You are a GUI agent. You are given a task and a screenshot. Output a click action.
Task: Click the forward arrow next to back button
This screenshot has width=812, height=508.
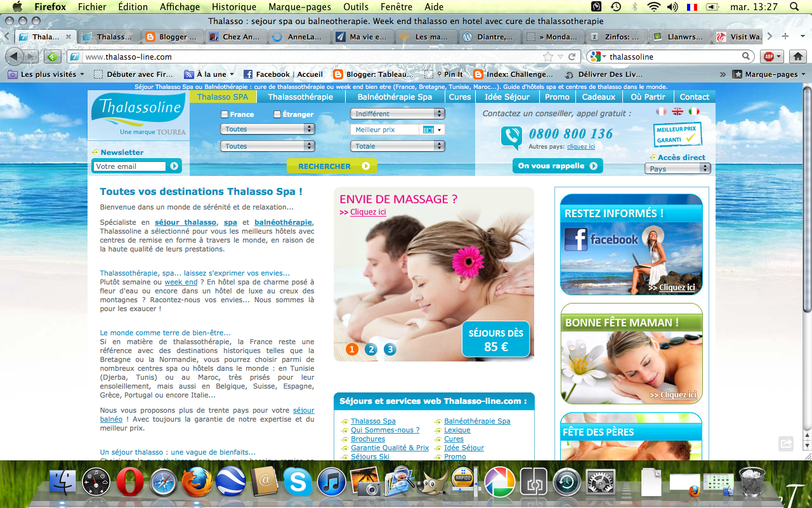(31, 57)
